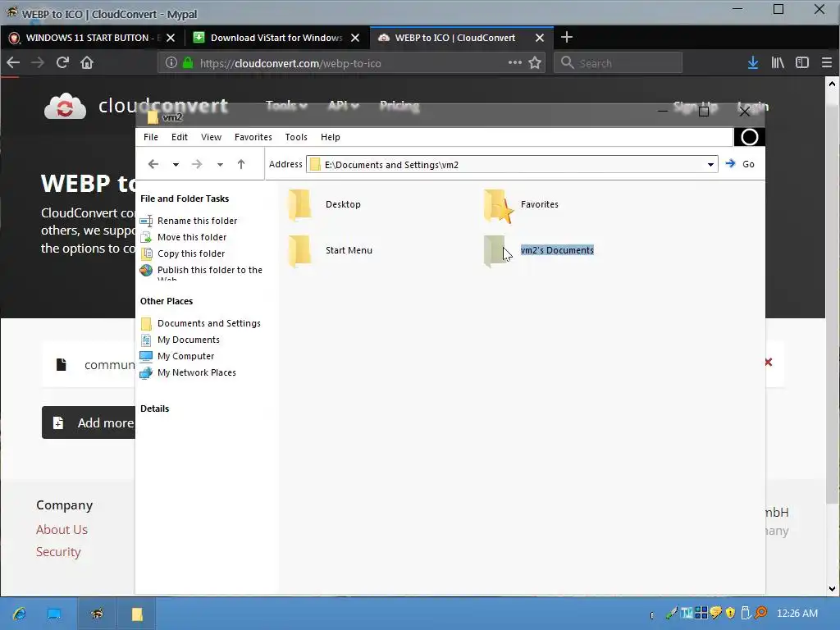Go to the browser home page
This screenshot has width=840, height=630.
point(87,62)
